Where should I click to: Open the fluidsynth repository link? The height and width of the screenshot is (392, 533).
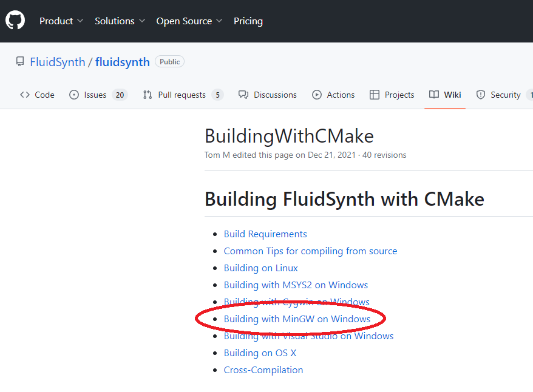[123, 62]
